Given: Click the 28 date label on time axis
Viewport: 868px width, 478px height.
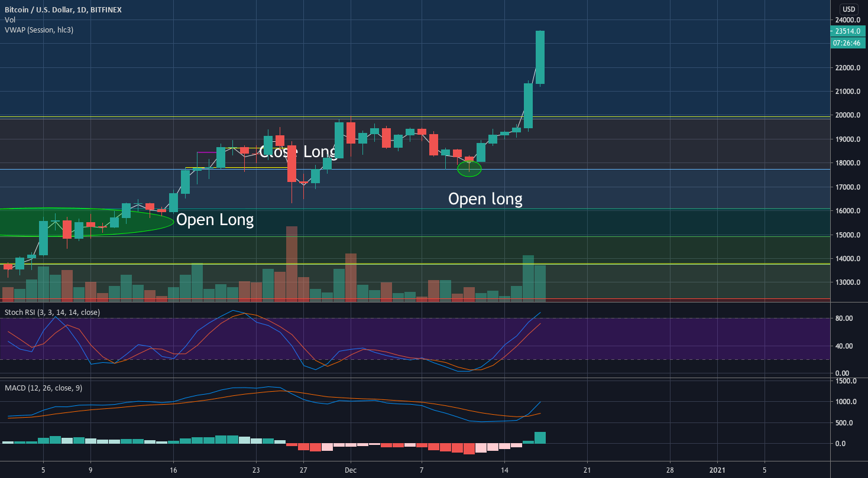Looking at the screenshot, I should (x=670, y=472).
